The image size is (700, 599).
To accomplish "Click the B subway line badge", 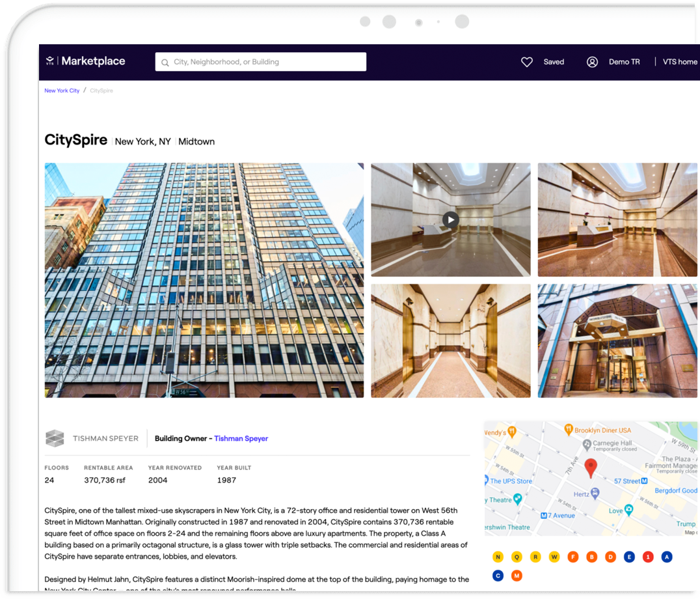I will (591, 557).
